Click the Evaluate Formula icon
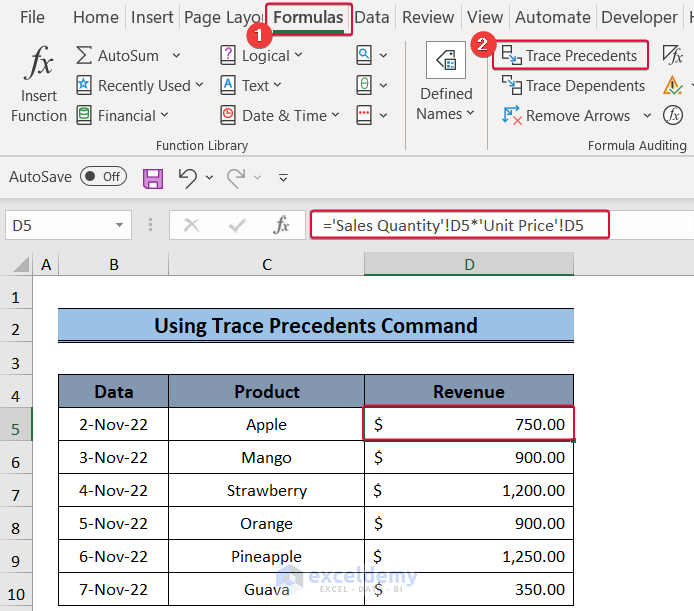The height and width of the screenshot is (611, 694). (x=673, y=115)
